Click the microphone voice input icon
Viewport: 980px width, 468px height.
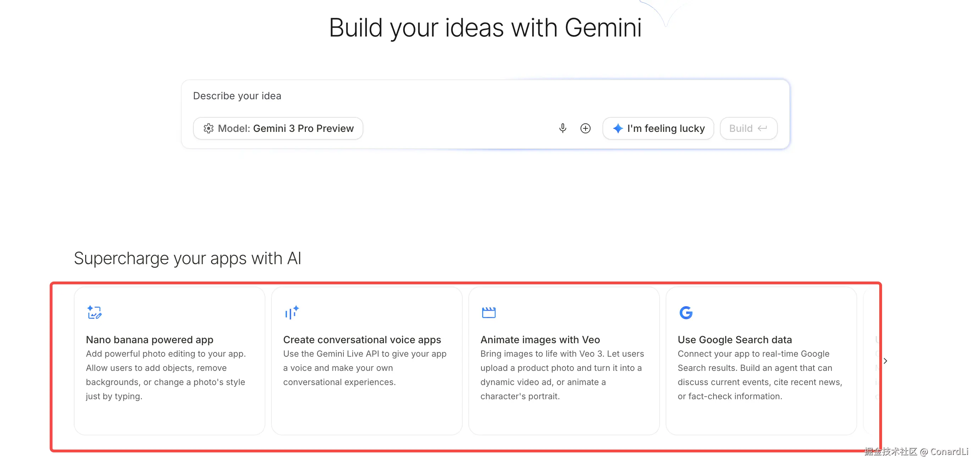563,128
